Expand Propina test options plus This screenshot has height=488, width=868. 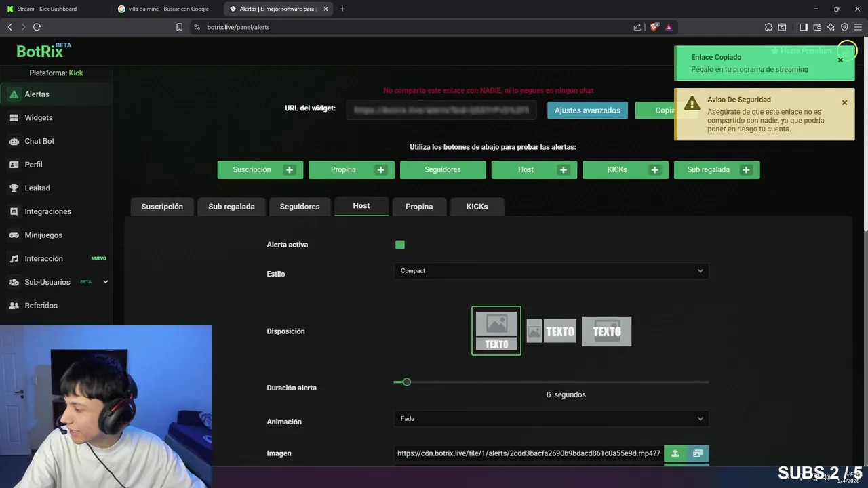(x=380, y=170)
